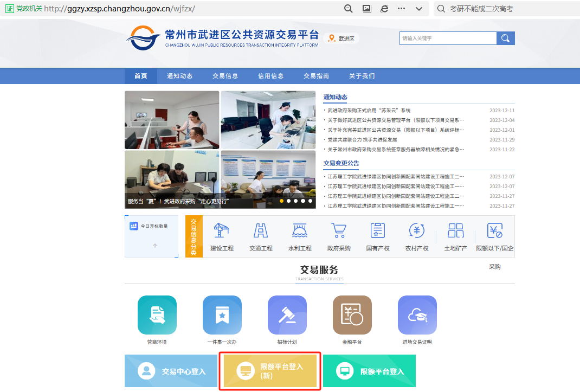
Task: Open the 金融平台 service icon
Action: 352,315
